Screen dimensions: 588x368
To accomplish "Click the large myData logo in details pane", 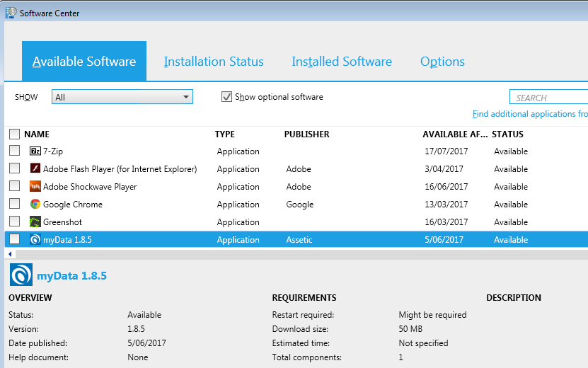I will [x=21, y=275].
